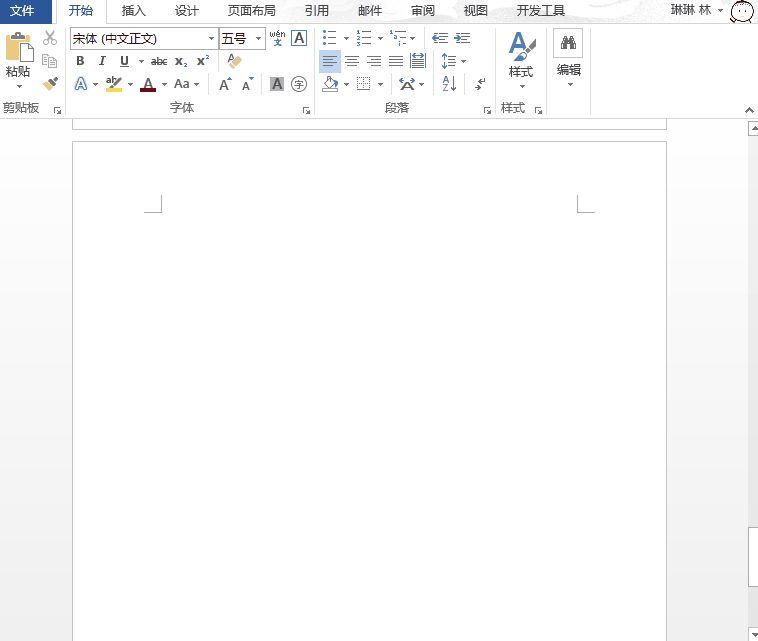Click the Phonetic Guide wén icon

[x=277, y=38]
